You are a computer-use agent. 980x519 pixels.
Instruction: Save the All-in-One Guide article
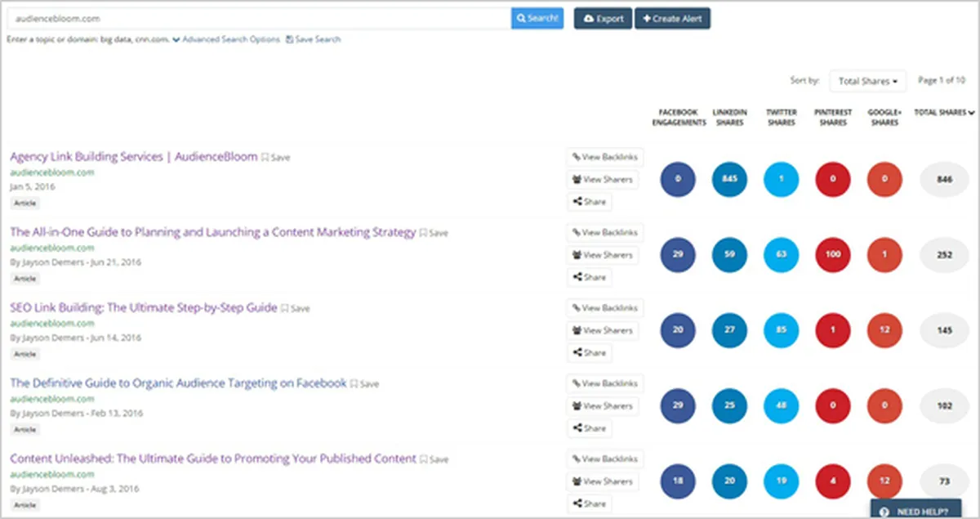pyautogui.click(x=434, y=233)
